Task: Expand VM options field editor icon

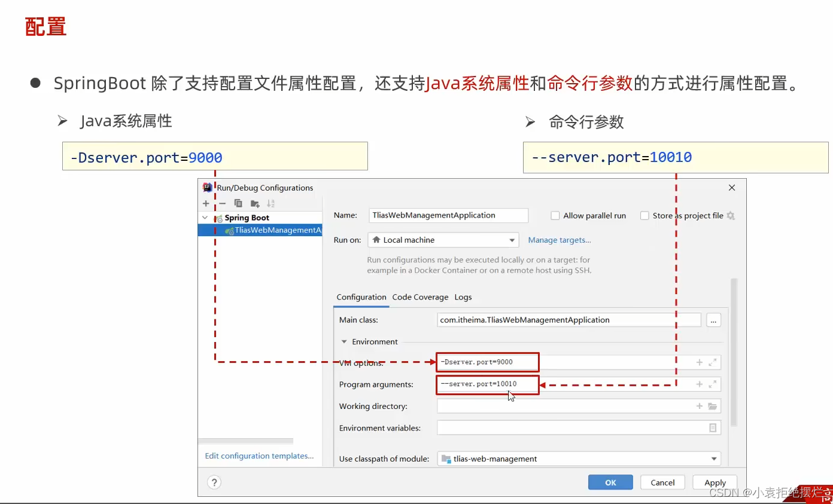Action: 713,362
